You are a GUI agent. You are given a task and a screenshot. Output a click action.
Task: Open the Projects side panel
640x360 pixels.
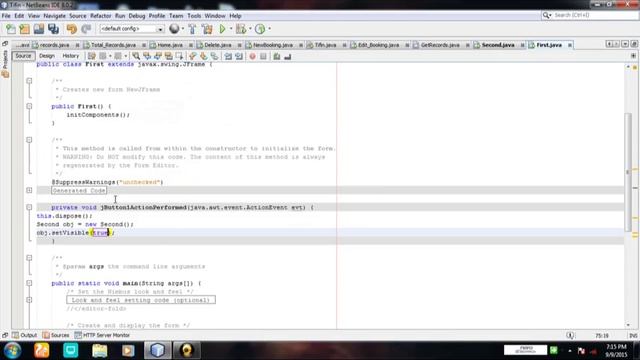[x=5, y=64]
